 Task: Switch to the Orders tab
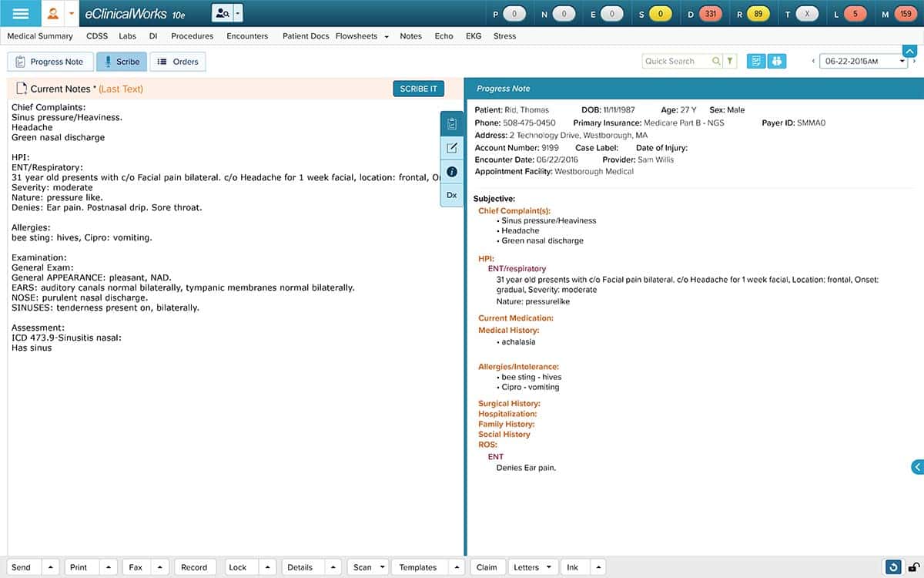tap(178, 62)
